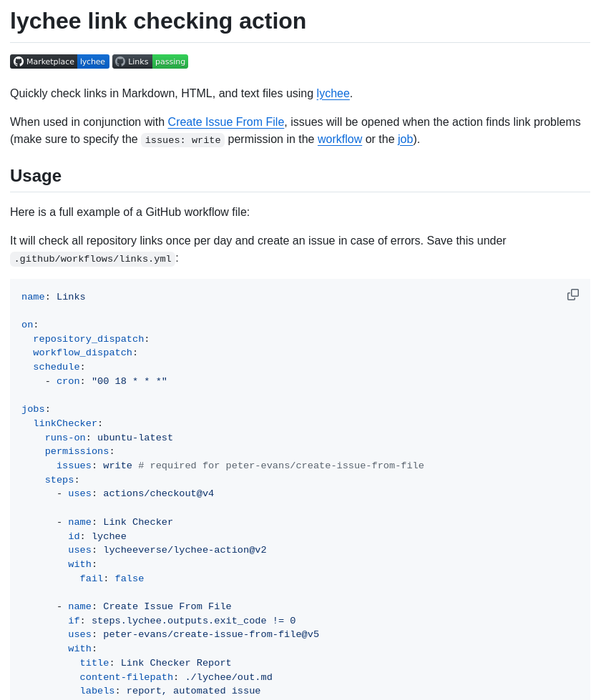Click the Usage section heading
The height and width of the screenshot is (700, 596).
point(36,176)
